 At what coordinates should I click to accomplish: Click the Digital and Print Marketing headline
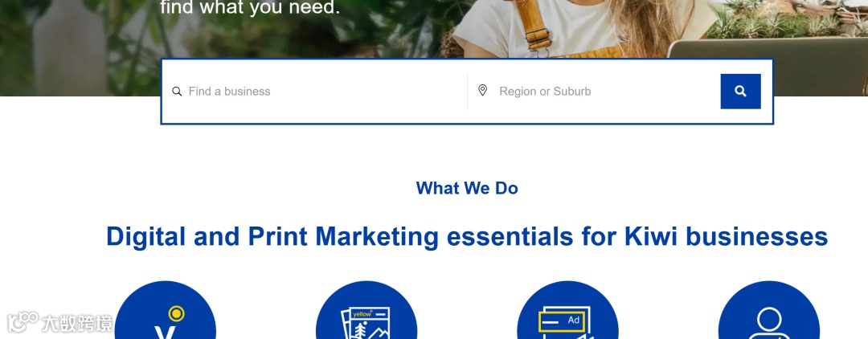click(467, 236)
